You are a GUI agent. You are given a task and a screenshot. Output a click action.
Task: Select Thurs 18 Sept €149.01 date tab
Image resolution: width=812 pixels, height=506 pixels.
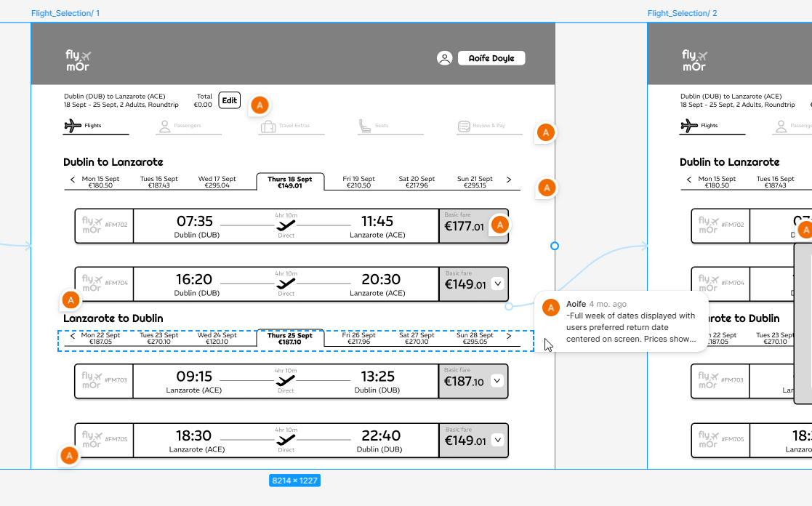pos(290,182)
